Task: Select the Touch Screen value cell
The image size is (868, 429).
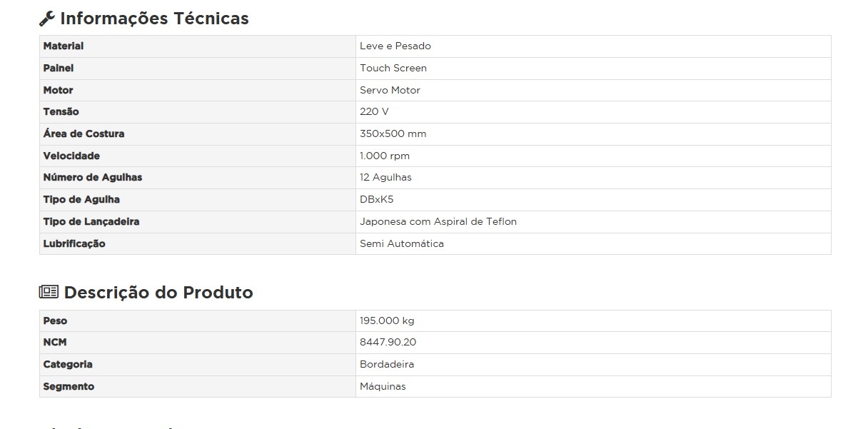Action: click(393, 69)
